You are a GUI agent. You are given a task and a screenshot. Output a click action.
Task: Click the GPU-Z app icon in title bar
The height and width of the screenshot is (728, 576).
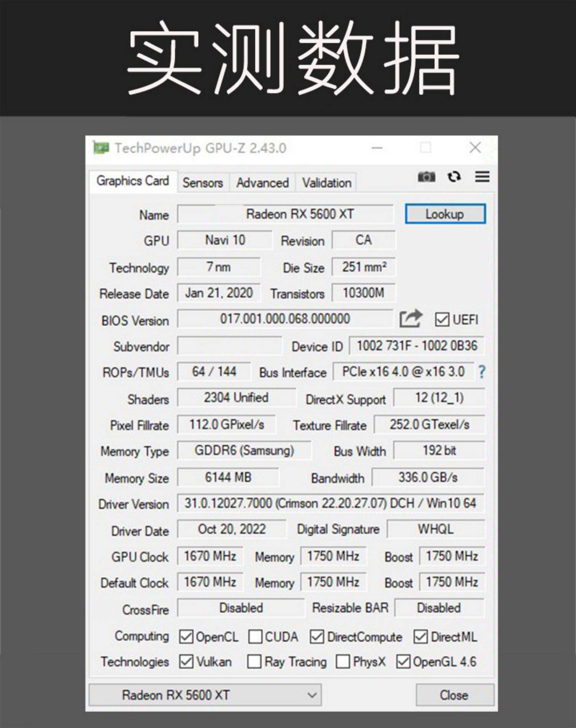[101, 148]
